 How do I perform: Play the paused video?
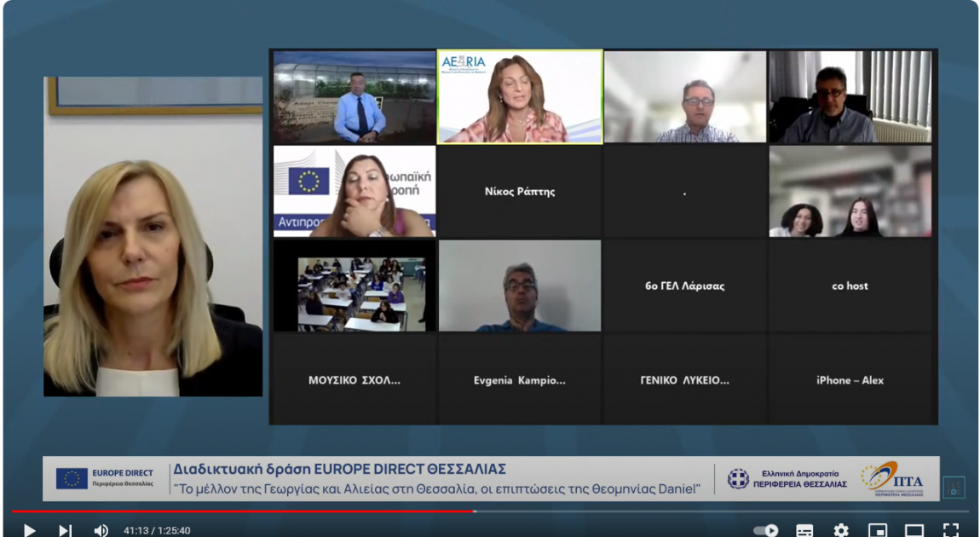[x=29, y=530]
